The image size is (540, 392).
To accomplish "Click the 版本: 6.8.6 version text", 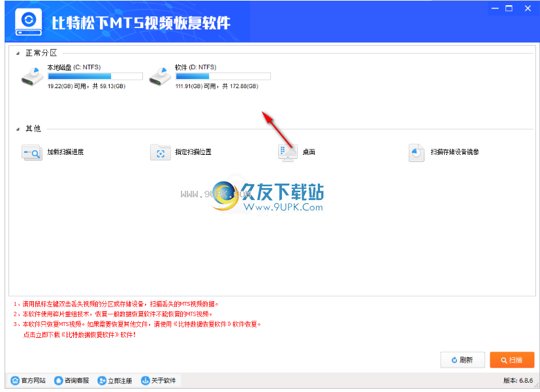I will pos(518,380).
